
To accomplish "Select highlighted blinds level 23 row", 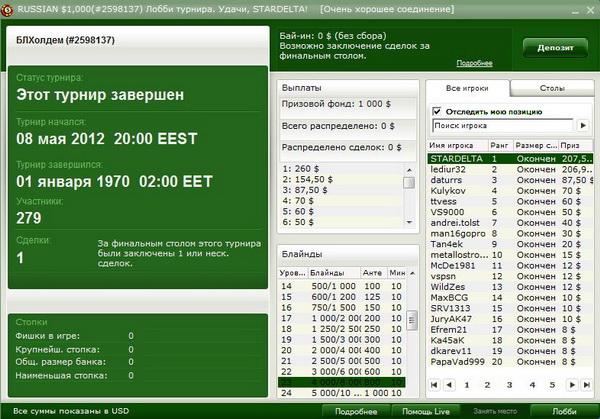I will [x=342, y=382].
